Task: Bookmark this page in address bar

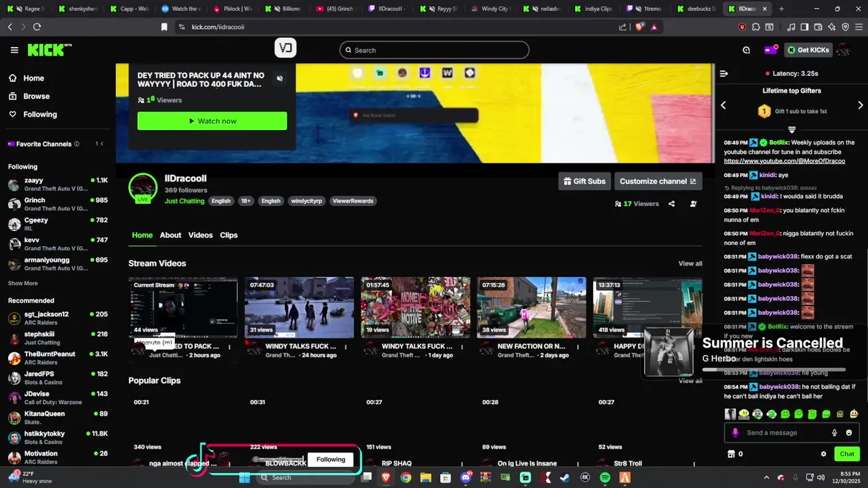Action: coord(164,26)
